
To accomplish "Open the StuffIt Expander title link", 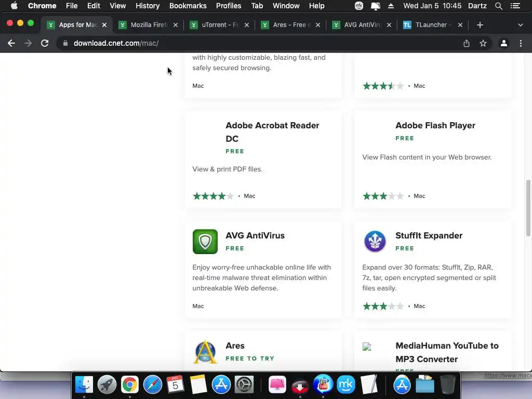I will pos(429,235).
